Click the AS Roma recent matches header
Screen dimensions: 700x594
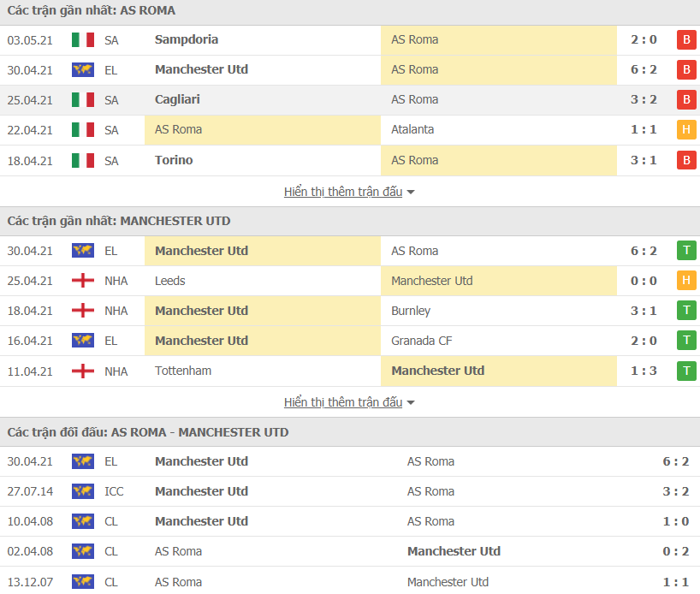pos(92,10)
